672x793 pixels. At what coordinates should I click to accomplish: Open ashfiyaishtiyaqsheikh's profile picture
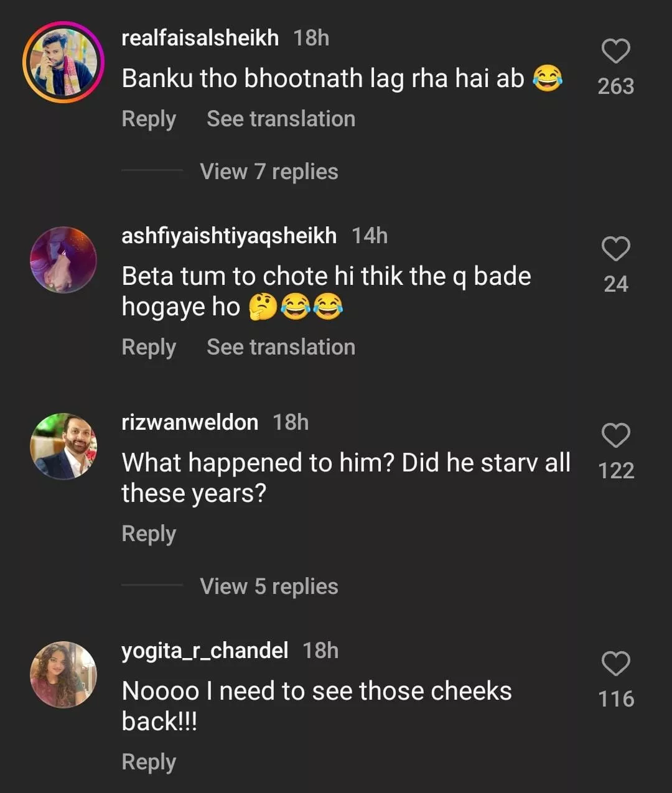coord(63,260)
